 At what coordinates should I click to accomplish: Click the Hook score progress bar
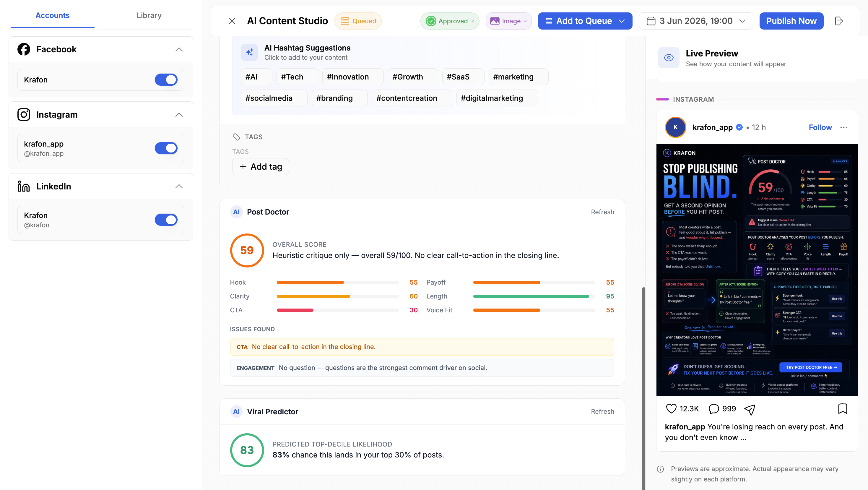[x=338, y=283]
